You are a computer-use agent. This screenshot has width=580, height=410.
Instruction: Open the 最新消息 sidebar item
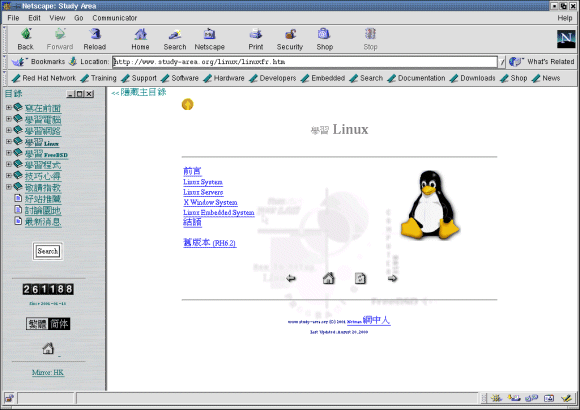pos(43,222)
